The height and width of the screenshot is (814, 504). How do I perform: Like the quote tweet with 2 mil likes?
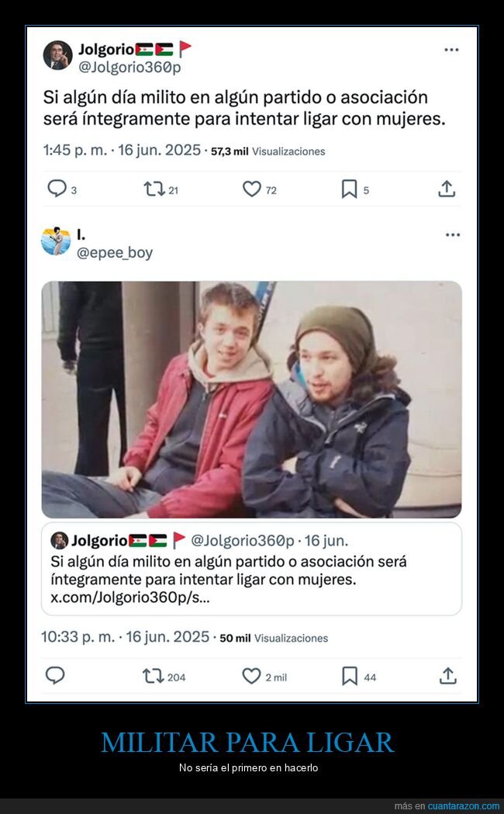pos(250,676)
